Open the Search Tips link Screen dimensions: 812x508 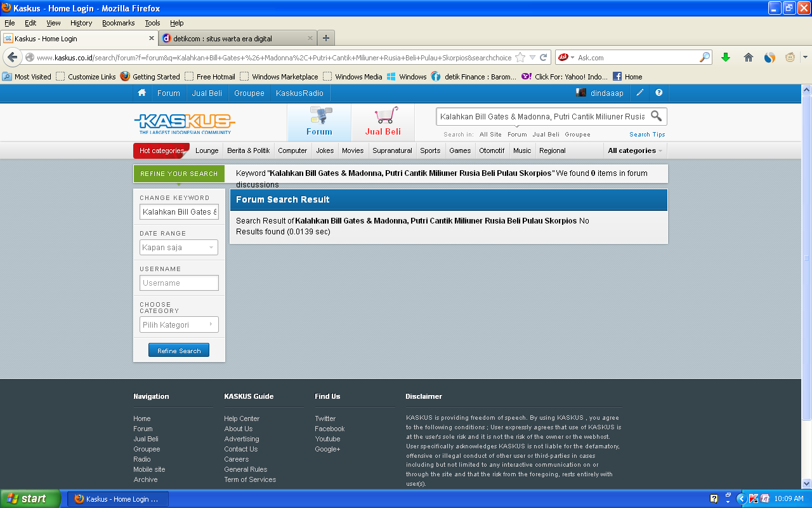[x=647, y=135]
